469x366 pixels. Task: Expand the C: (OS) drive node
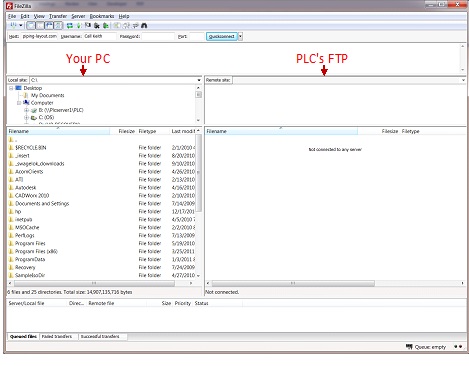tap(26, 117)
